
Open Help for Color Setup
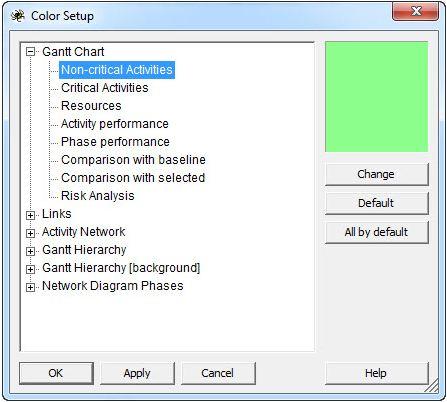click(x=376, y=373)
